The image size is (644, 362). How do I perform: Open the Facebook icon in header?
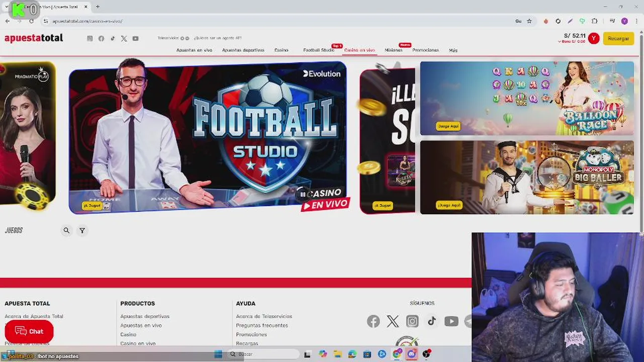point(101,39)
